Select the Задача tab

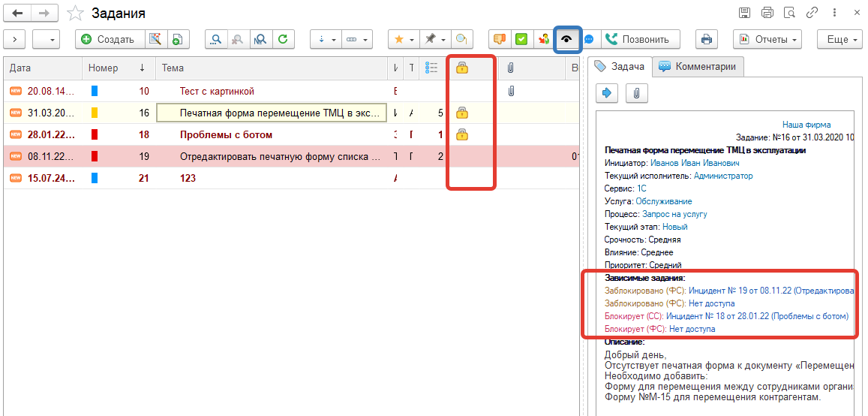[620, 66]
